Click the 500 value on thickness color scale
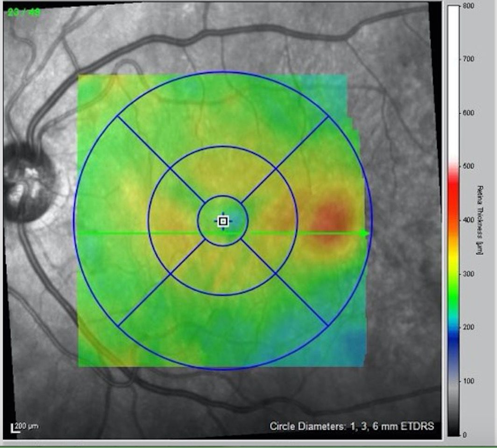This screenshot has height=448, width=497. 468,166
